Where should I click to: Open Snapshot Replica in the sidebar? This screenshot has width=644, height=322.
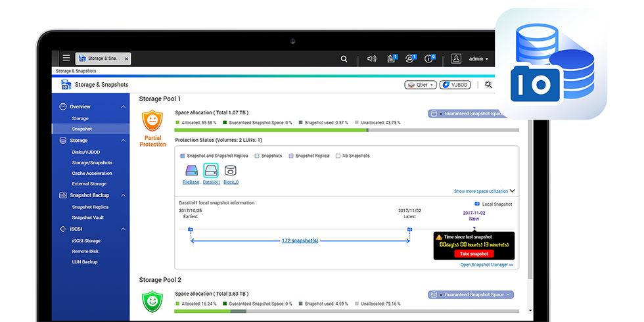coord(90,207)
